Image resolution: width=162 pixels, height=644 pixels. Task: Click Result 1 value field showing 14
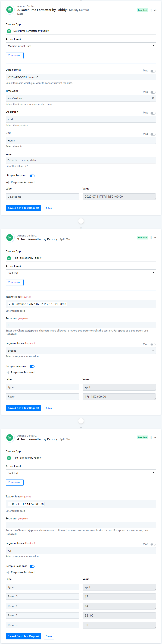click(x=119, y=606)
